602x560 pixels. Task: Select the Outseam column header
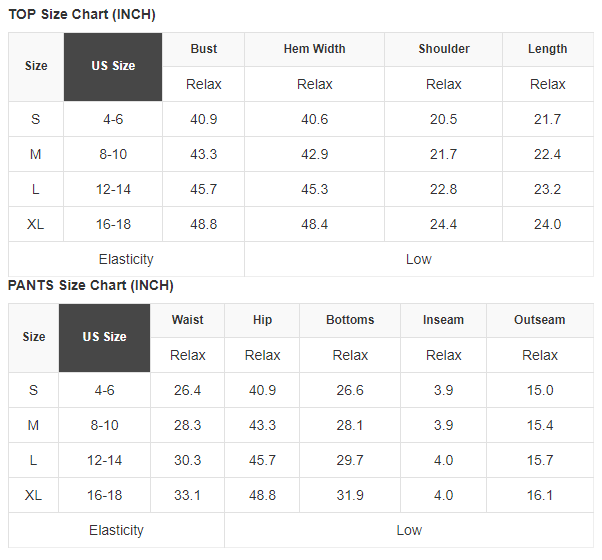pyautogui.click(x=540, y=320)
